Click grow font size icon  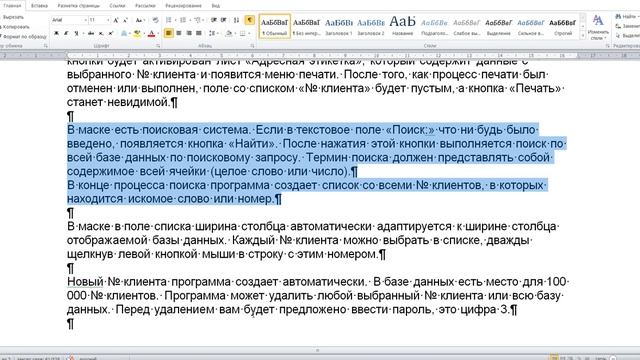point(116,20)
